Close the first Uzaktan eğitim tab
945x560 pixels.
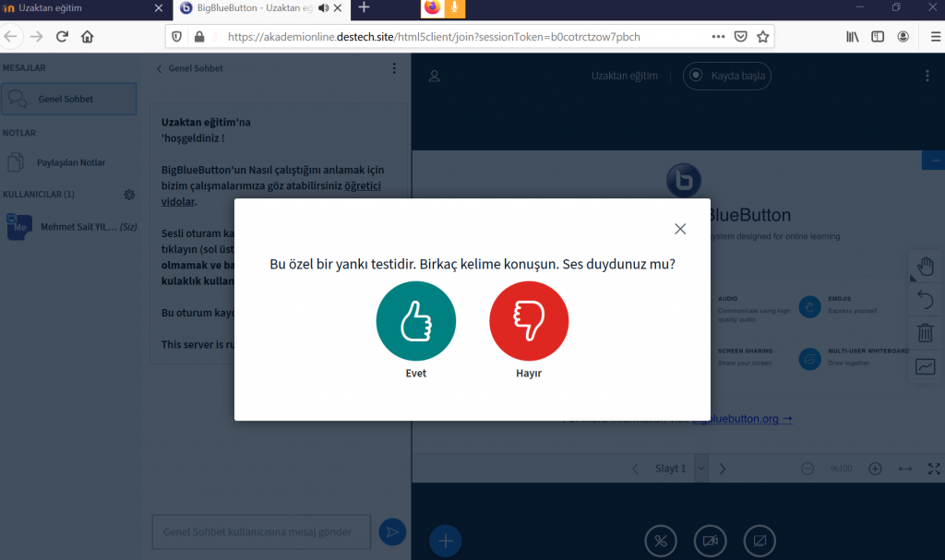(159, 8)
